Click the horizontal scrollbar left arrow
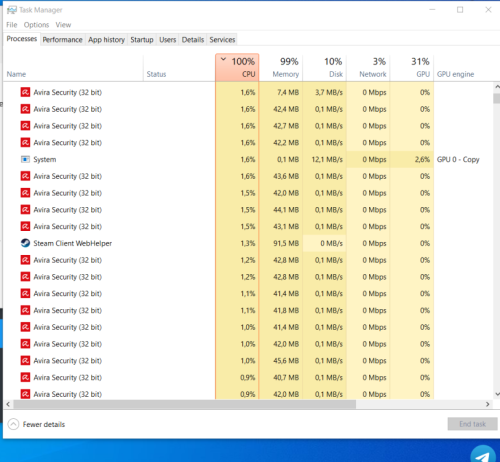This screenshot has width=500, height=462. 8,404
